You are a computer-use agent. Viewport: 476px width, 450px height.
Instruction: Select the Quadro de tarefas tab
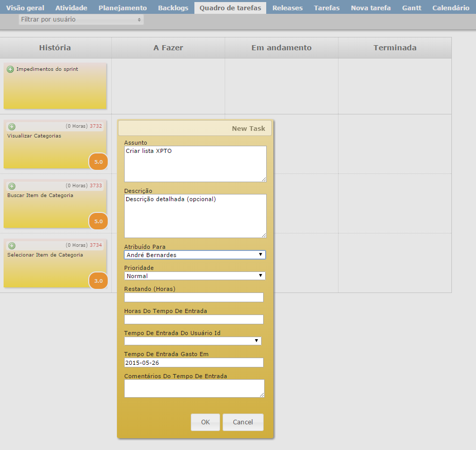coord(230,8)
